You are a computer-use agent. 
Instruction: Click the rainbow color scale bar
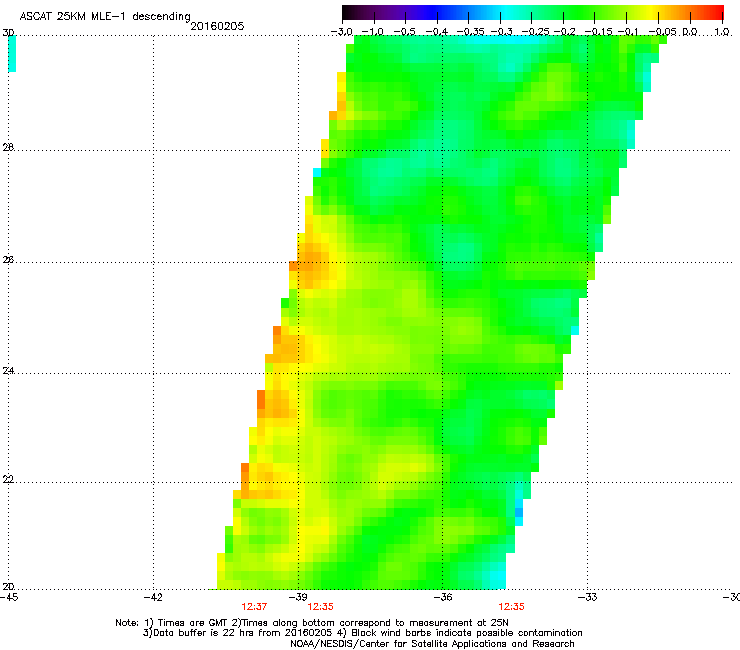(533, 12)
